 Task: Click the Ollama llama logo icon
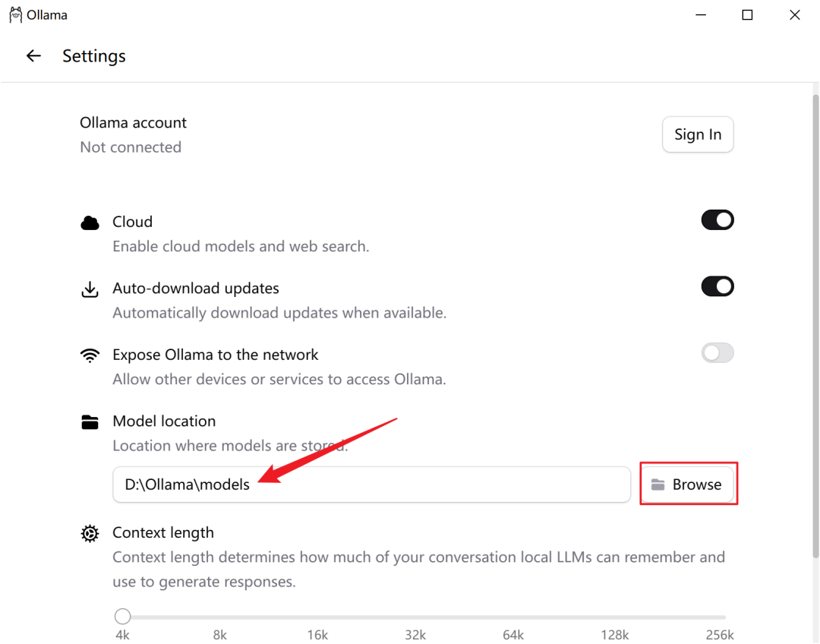coord(16,14)
